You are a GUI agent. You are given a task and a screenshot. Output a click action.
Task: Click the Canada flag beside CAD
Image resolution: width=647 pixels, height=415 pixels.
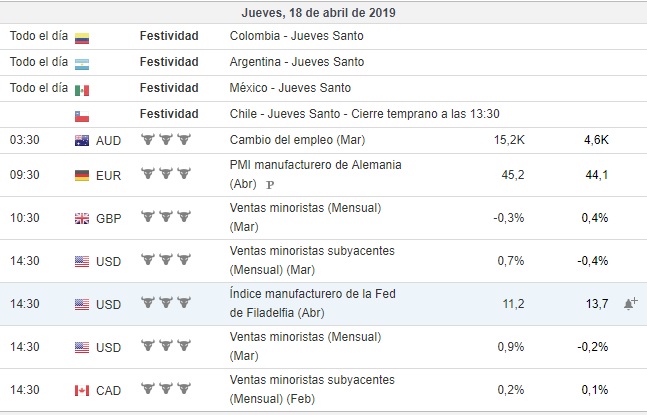pos(82,390)
